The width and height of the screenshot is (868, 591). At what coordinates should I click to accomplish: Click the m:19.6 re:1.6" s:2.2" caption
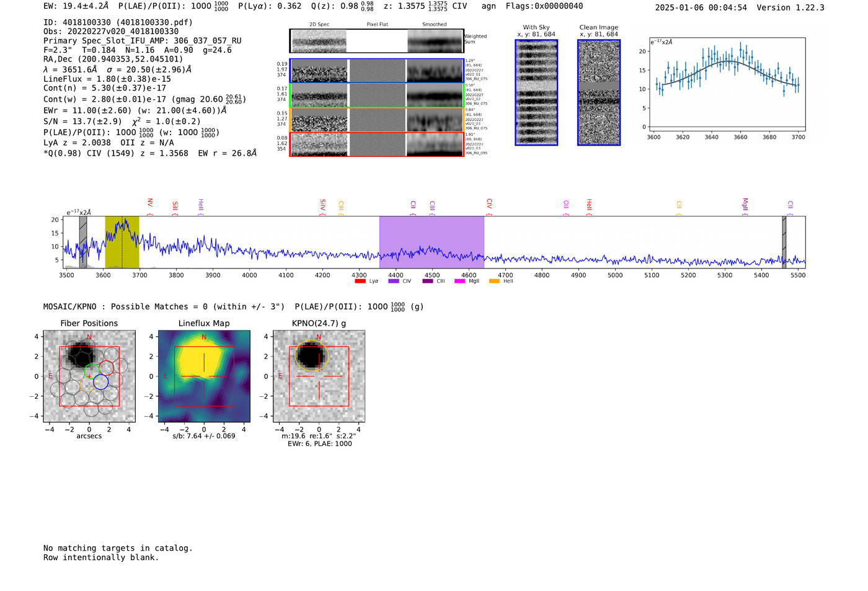click(x=319, y=436)
